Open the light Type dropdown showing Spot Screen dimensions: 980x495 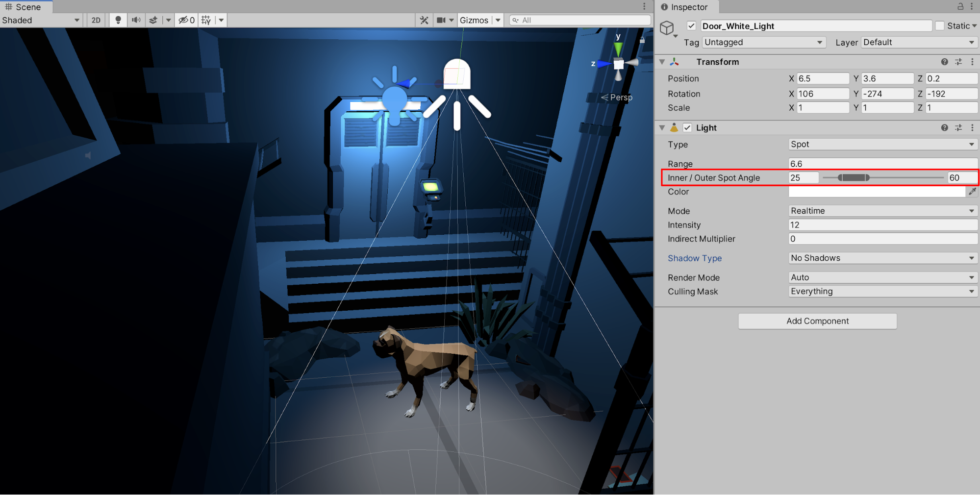click(882, 145)
